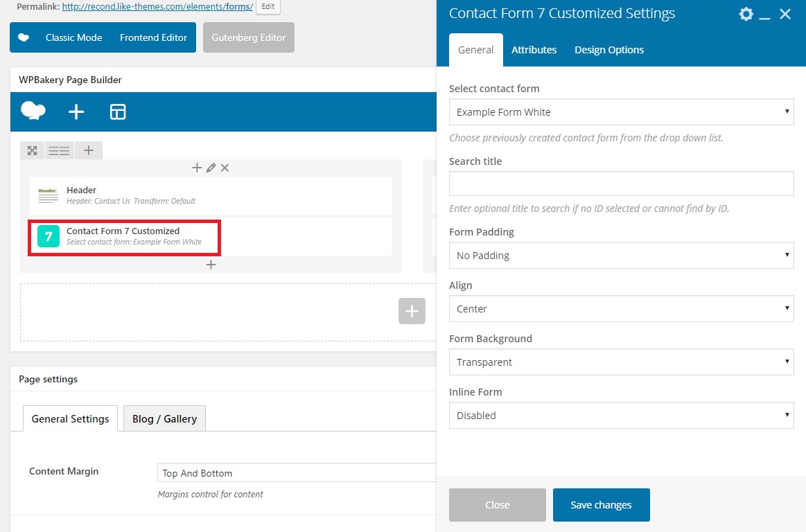Open the Align dropdown set to Center
Screen dimensions: 806x532
(x=622, y=309)
